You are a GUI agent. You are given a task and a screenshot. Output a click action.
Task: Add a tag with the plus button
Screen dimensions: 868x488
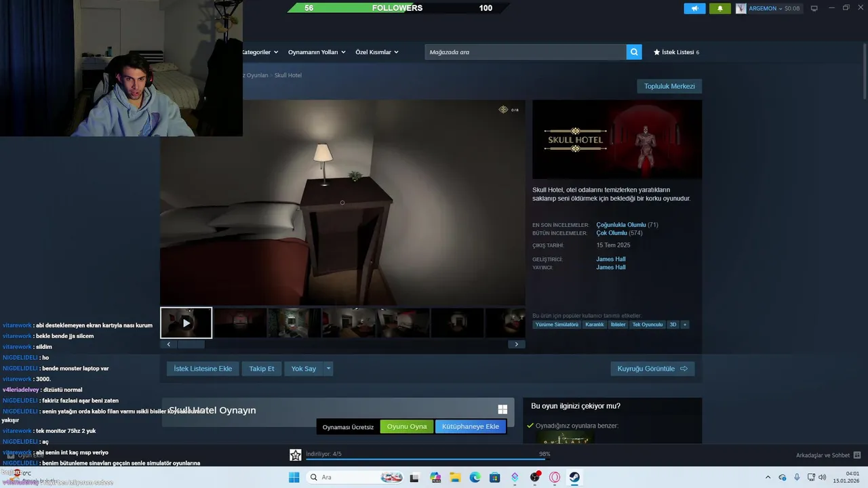[x=685, y=325]
